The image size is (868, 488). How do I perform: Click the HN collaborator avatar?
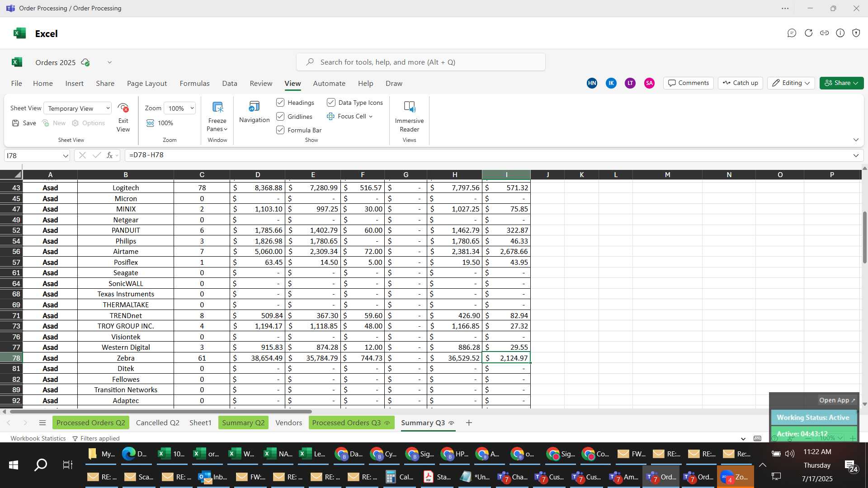tap(592, 83)
